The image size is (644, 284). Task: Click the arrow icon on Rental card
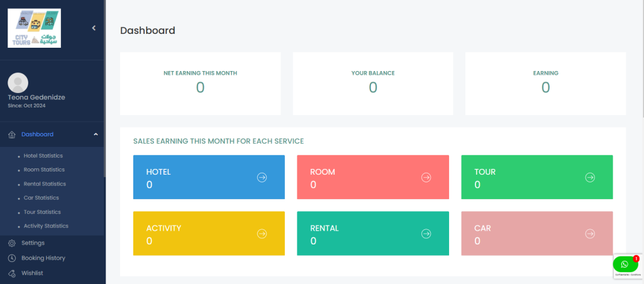click(x=426, y=234)
